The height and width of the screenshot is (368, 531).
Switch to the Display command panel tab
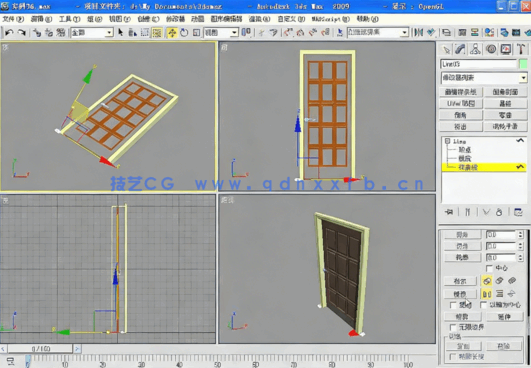(506, 49)
